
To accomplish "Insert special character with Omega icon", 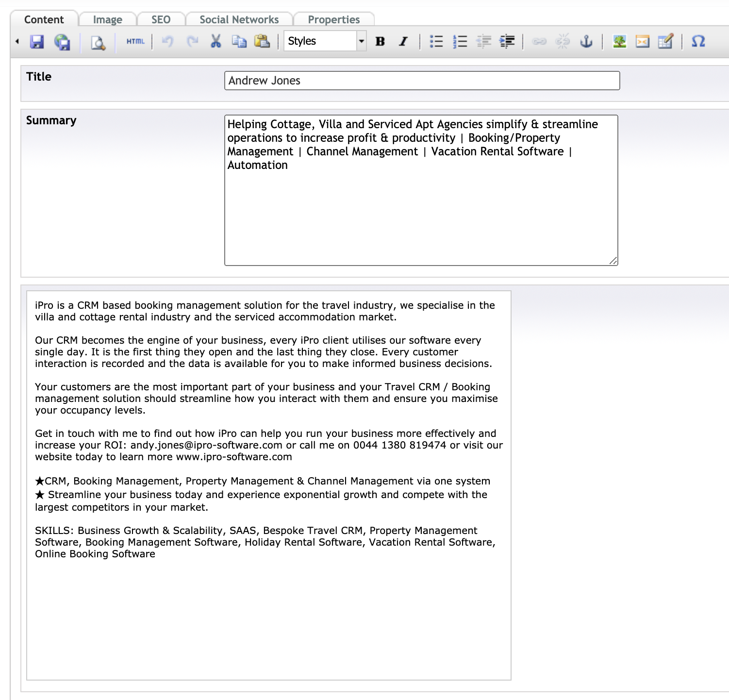I will pyautogui.click(x=698, y=41).
